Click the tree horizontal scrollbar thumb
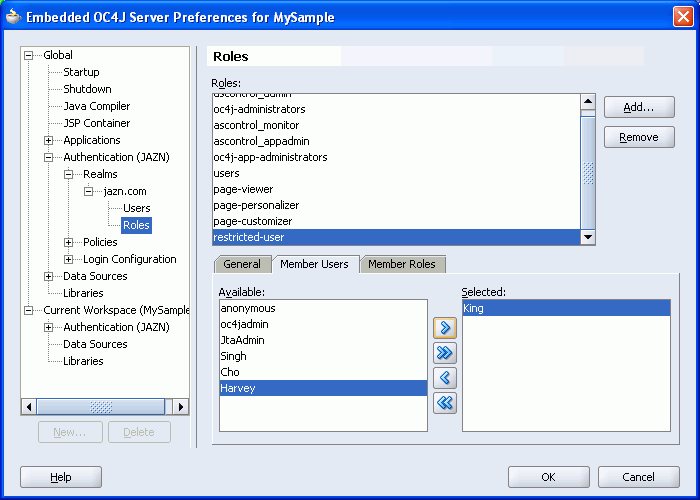Screen dimensions: 700x500 101,407
